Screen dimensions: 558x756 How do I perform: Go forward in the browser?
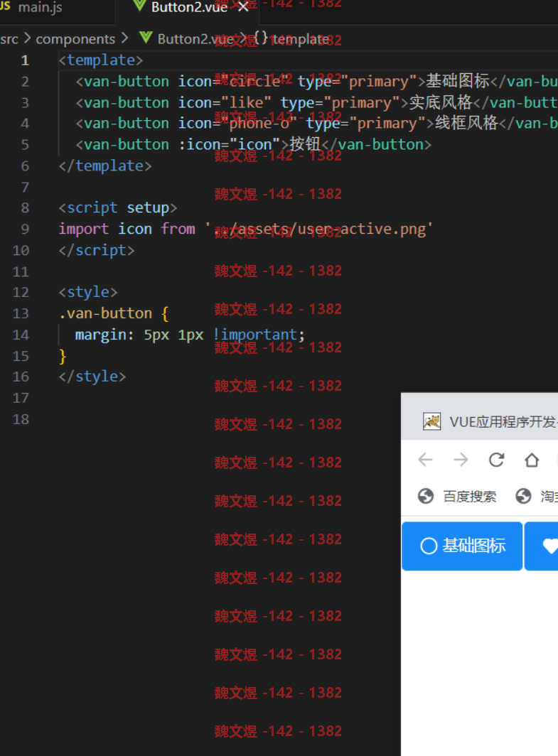(461, 460)
